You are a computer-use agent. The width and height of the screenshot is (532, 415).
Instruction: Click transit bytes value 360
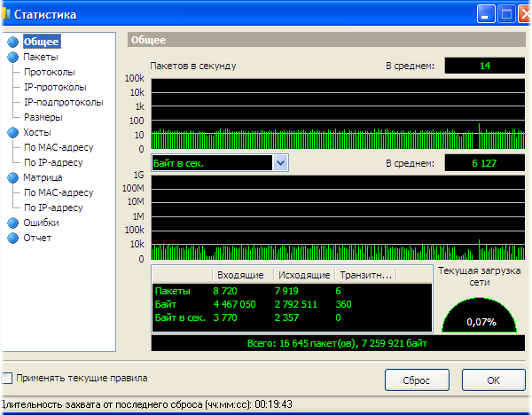(343, 304)
